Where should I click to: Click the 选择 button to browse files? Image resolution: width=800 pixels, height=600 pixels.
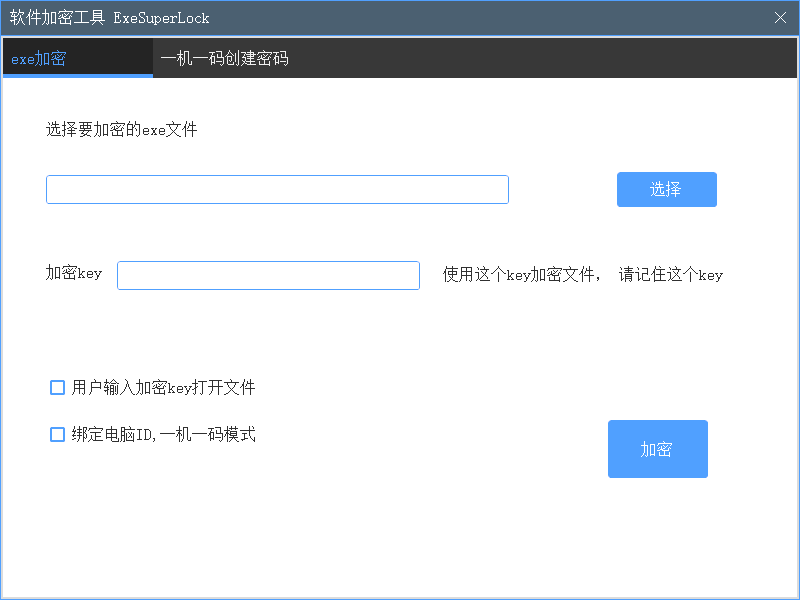tap(666, 189)
